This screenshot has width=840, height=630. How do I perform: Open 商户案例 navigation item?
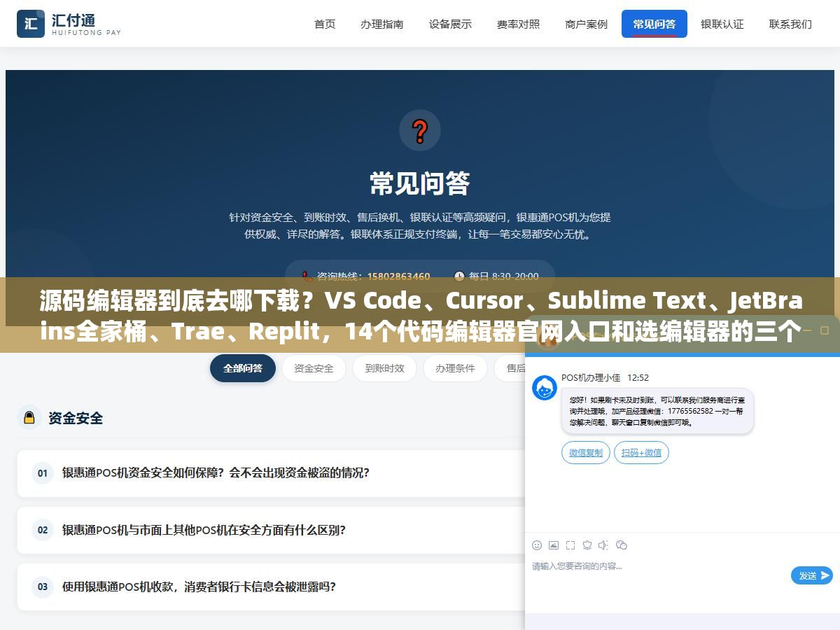point(587,24)
